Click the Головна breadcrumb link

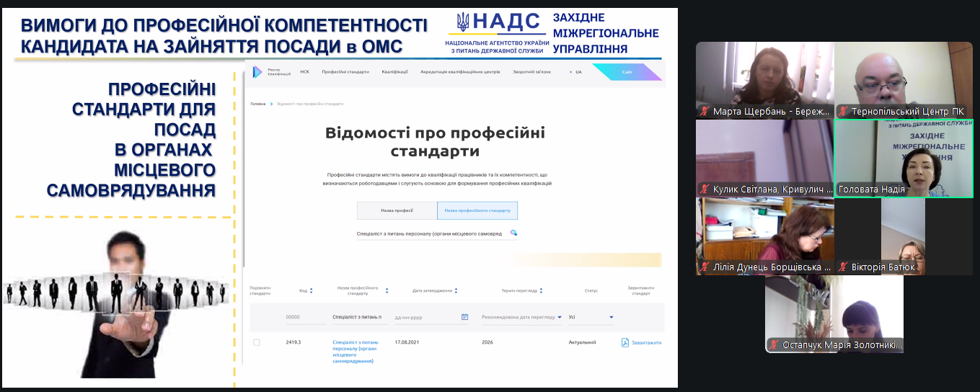tap(257, 104)
